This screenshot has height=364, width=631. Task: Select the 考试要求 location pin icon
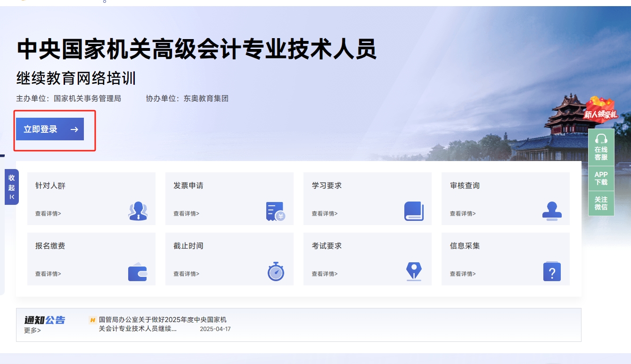click(x=414, y=272)
